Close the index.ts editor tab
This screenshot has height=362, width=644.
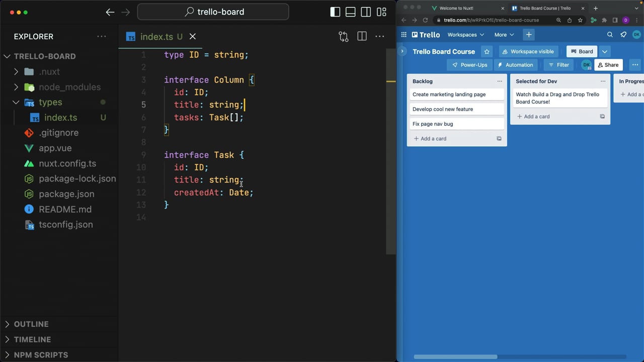click(x=193, y=37)
